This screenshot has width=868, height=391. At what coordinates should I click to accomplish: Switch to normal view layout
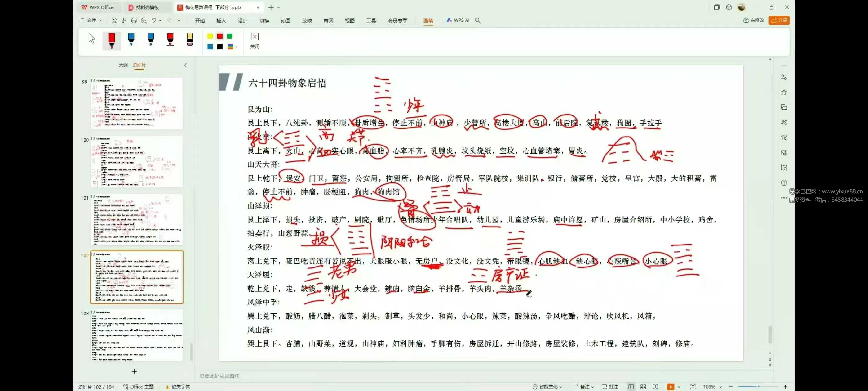coord(631,387)
